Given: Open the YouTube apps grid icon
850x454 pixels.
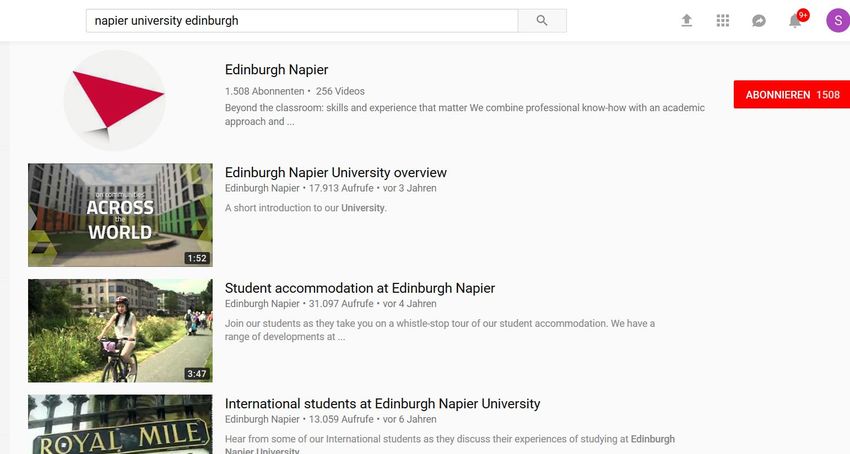Looking at the screenshot, I should pyautogui.click(x=723, y=21).
